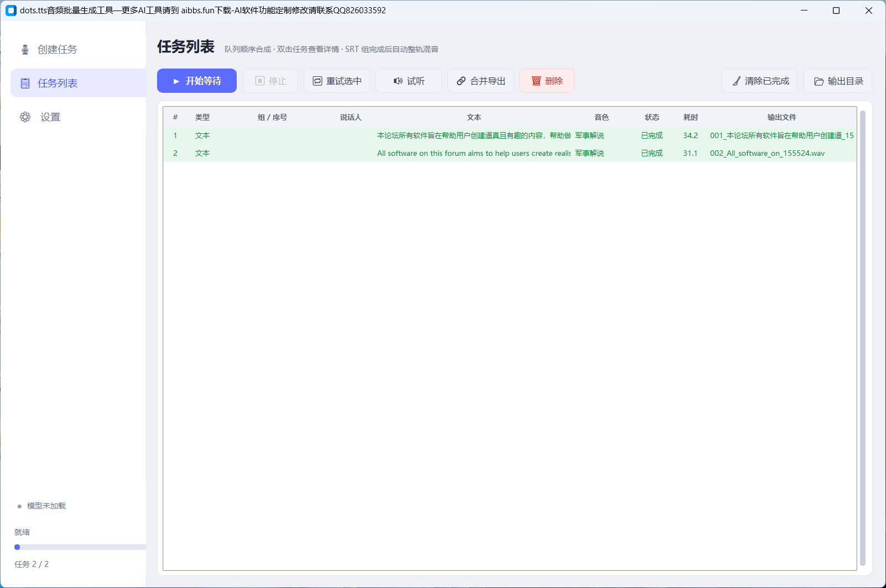Screen dimensions: 886x588
Task: Click the 状态 column header
Action: (652, 117)
